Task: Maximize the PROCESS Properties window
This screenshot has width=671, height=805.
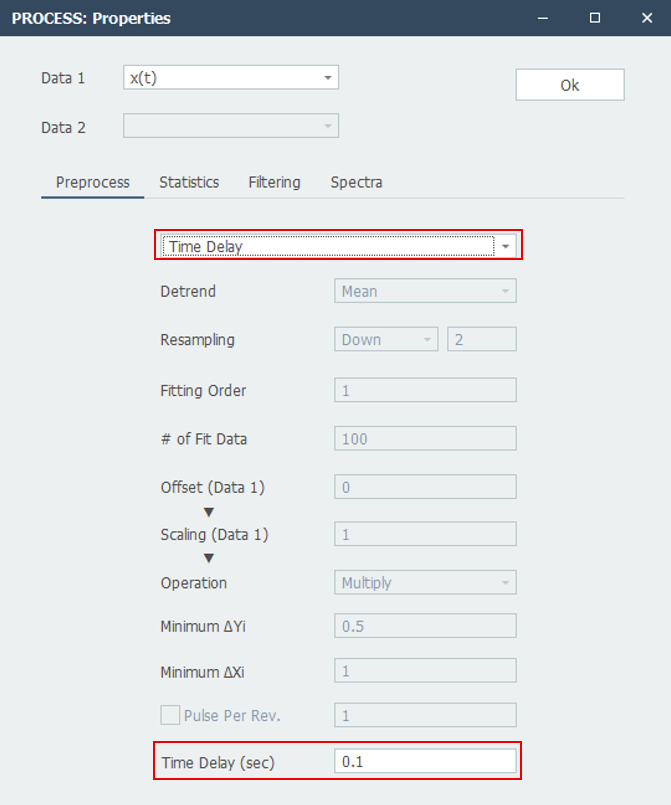Action: [595, 18]
